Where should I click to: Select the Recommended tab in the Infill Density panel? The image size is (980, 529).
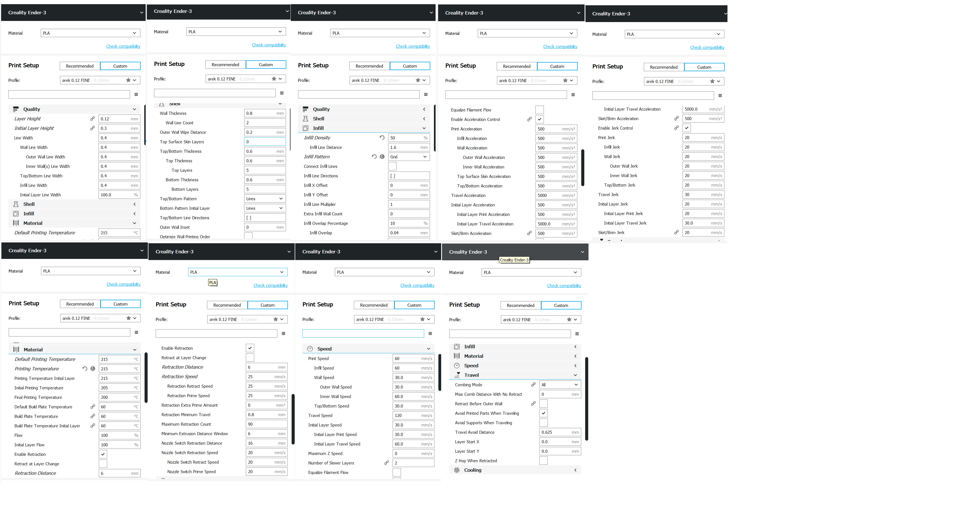tap(369, 66)
